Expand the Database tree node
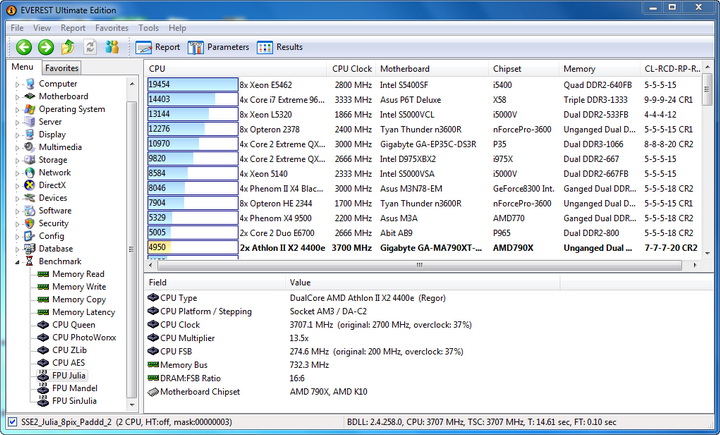This screenshot has height=435, width=720. [x=17, y=249]
